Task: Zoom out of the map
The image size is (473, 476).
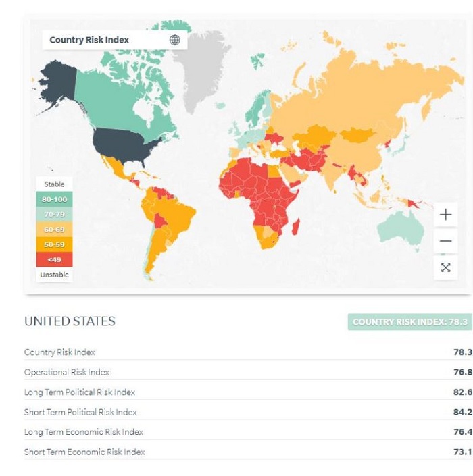Action: (445, 241)
